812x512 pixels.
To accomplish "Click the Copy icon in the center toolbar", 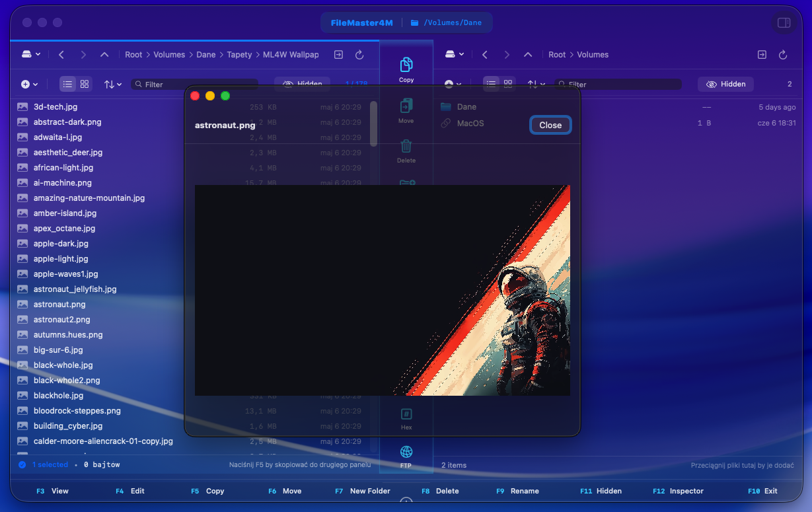I will coord(406,65).
